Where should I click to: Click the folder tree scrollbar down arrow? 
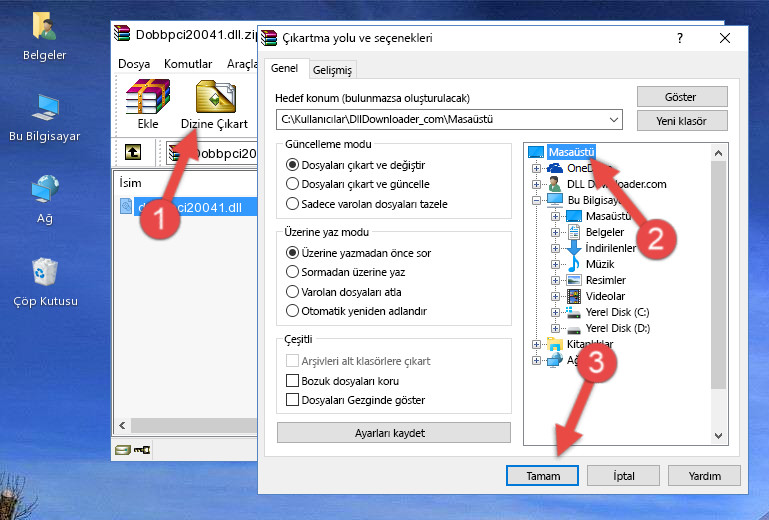pos(718,435)
